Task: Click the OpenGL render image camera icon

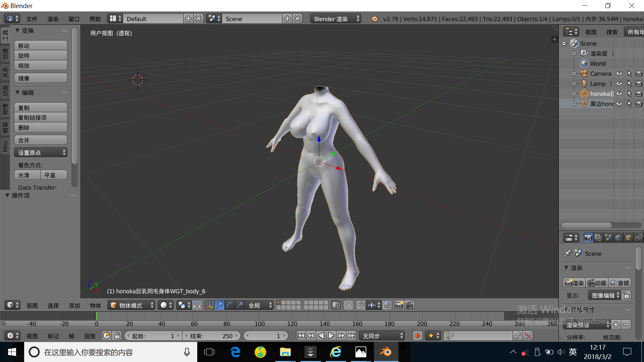Action: [x=399, y=305]
